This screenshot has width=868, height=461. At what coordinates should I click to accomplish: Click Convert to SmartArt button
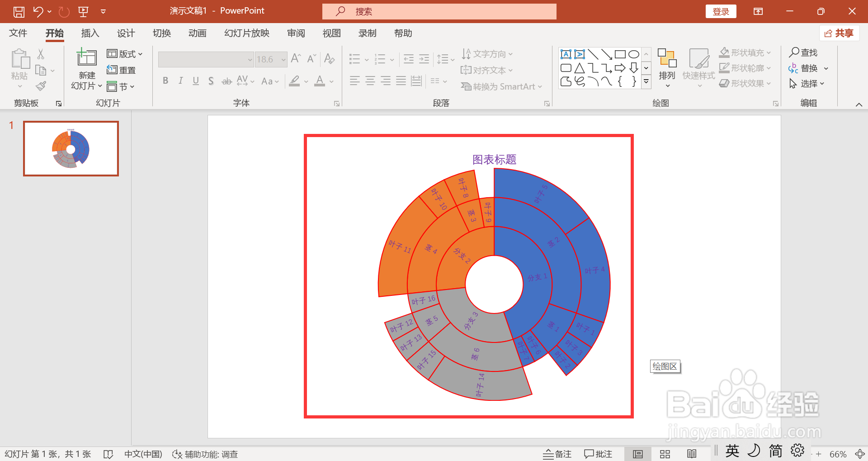coord(501,86)
